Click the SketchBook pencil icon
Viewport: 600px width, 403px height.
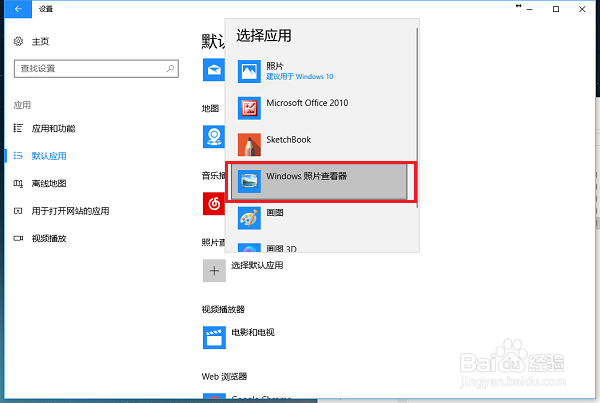[249, 145]
